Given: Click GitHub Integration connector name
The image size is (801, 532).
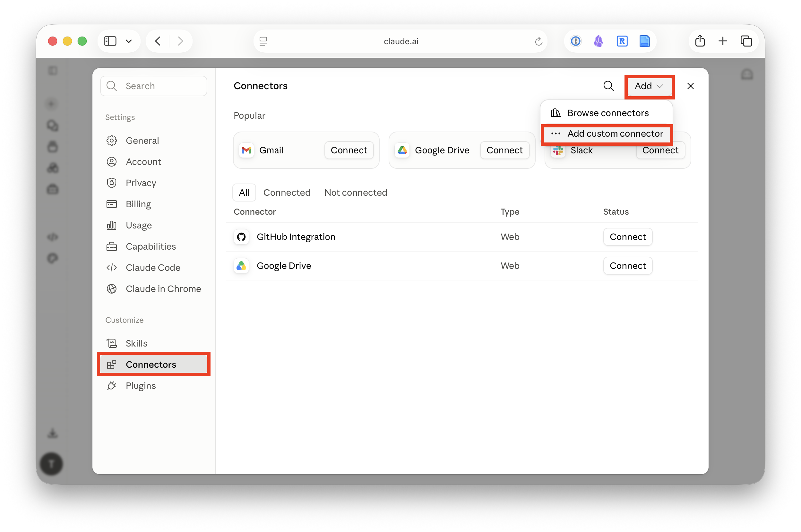Looking at the screenshot, I should tap(296, 237).
